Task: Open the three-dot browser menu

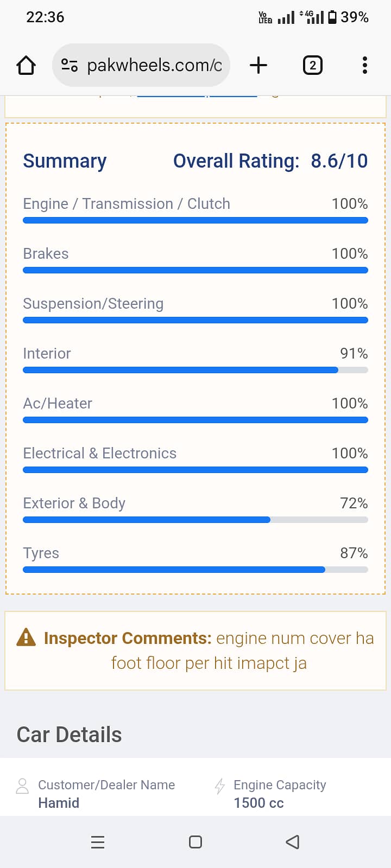Action: (x=365, y=66)
